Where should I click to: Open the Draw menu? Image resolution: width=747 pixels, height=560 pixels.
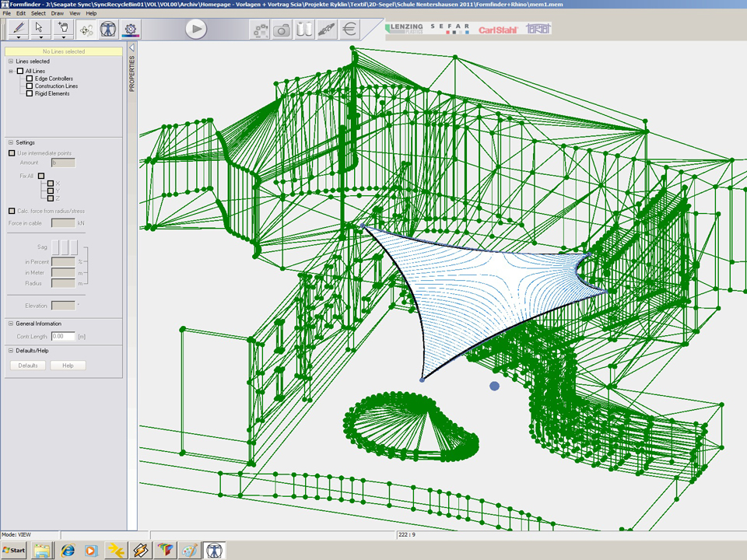[58, 13]
